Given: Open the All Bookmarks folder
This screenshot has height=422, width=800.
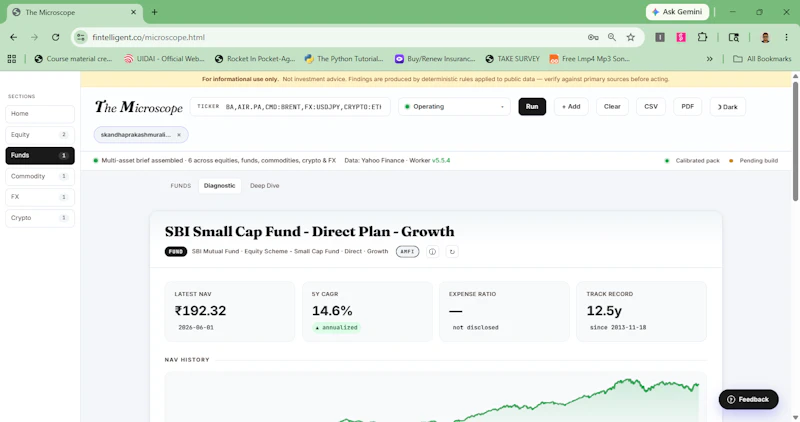Looking at the screenshot, I should point(762,59).
